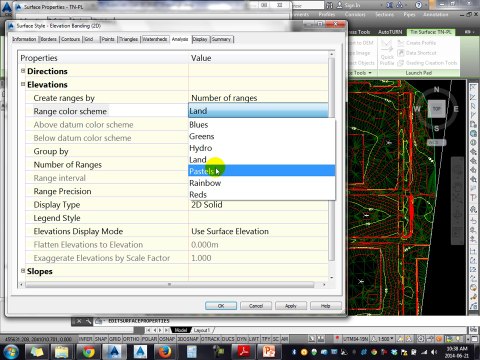Toggle OTRACK in the status bar

(x=211, y=339)
